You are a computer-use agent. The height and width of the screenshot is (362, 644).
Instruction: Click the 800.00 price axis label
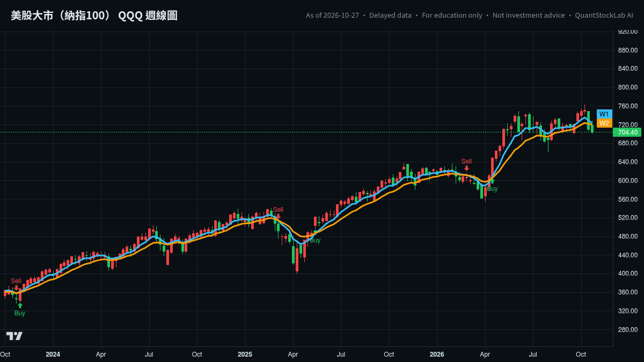[x=627, y=87]
